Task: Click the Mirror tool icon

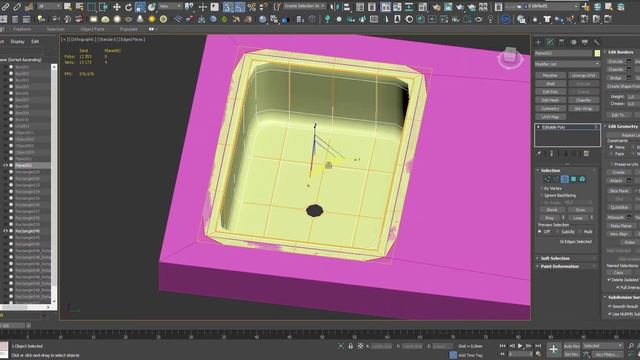Action: point(335,7)
